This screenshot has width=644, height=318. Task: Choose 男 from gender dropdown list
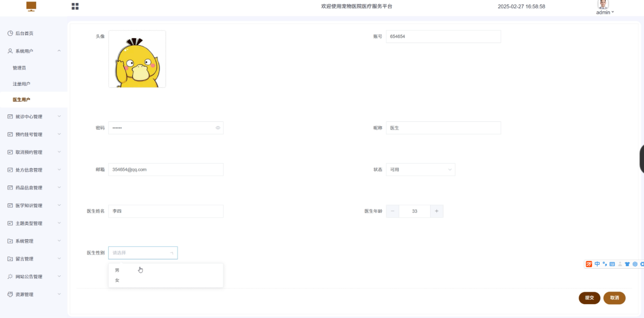point(166,270)
